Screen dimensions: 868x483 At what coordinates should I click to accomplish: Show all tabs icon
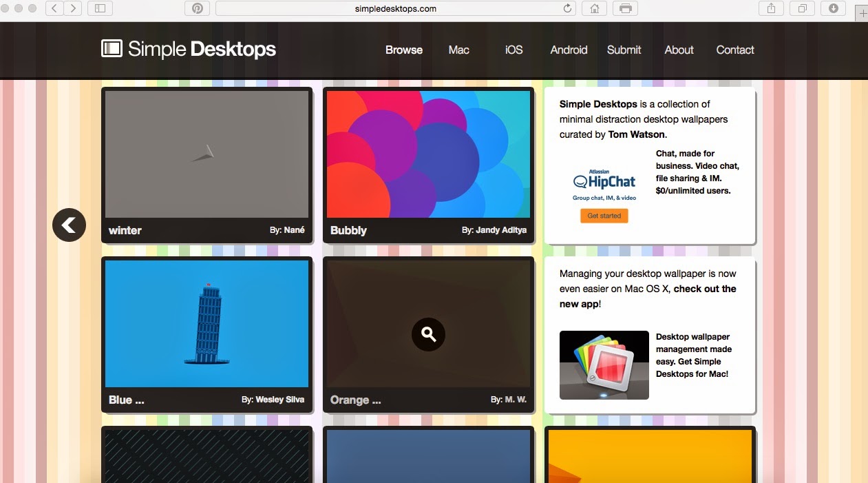(802, 8)
